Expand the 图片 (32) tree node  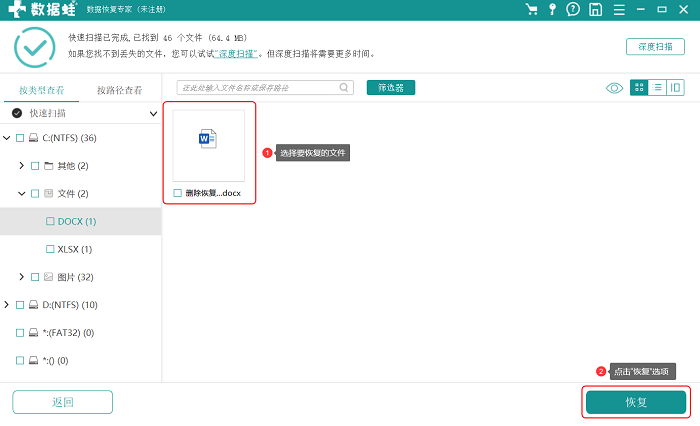pos(21,277)
